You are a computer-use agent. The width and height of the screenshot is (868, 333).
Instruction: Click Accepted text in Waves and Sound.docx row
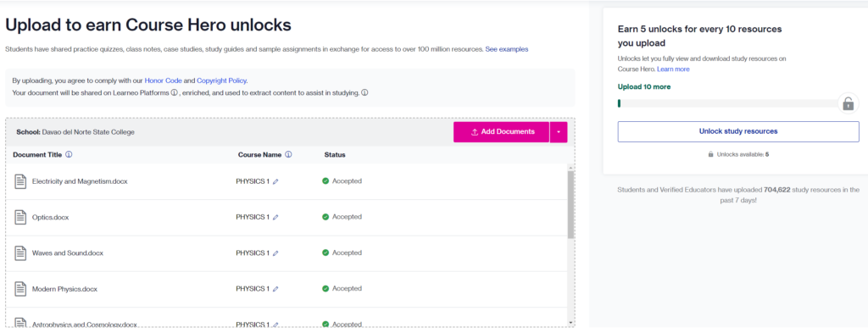(347, 253)
